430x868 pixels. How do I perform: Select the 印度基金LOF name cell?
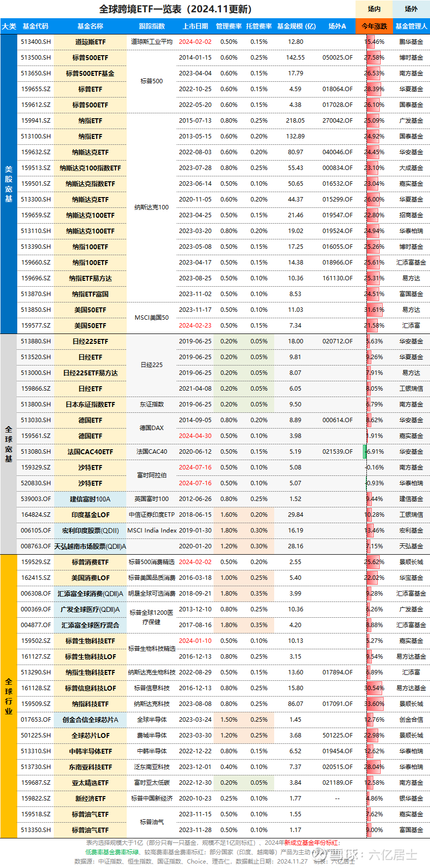coord(90,515)
